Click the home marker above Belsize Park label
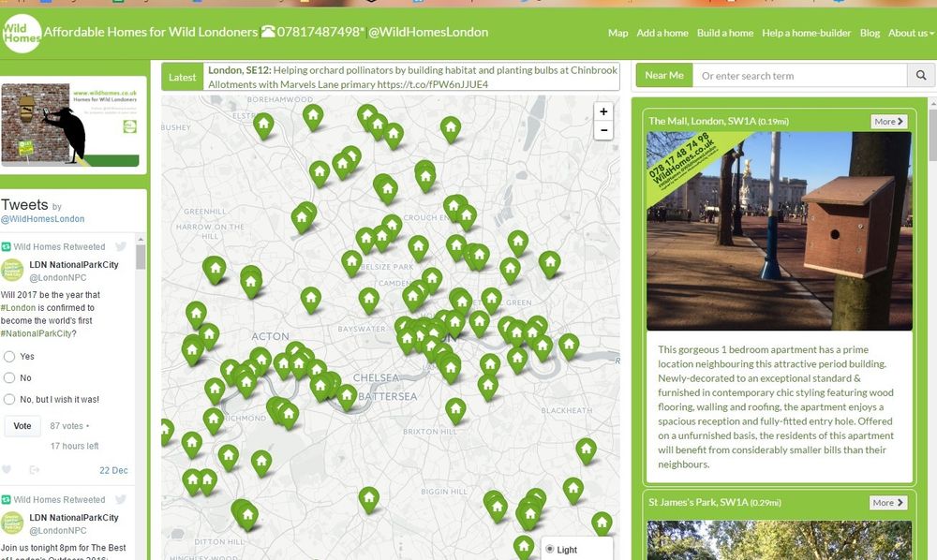937x560 pixels. pyautogui.click(x=352, y=263)
